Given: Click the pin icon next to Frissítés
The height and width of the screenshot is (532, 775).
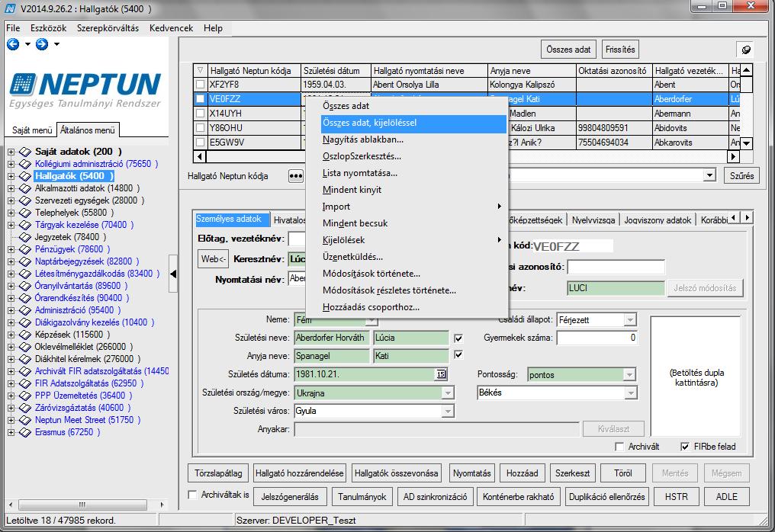Looking at the screenshot, I should click(746, 50).
